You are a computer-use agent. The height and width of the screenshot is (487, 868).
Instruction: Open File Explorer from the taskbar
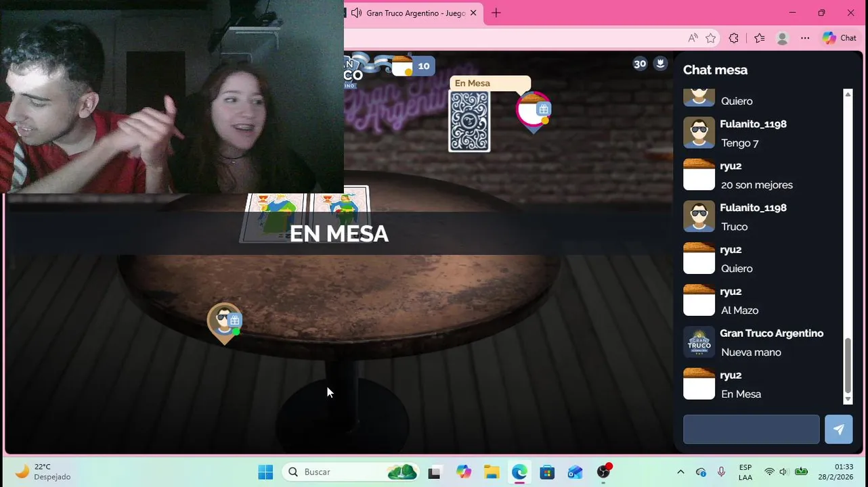point(492,472)
